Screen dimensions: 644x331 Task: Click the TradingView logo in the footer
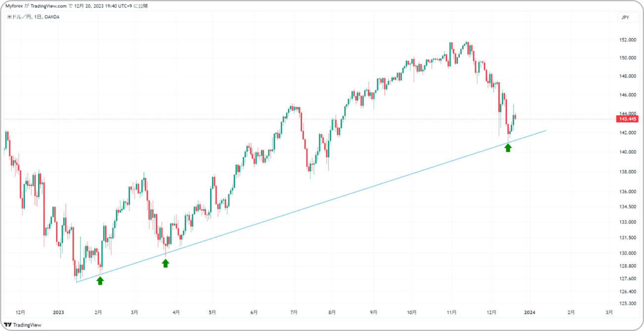pos(23,325)
